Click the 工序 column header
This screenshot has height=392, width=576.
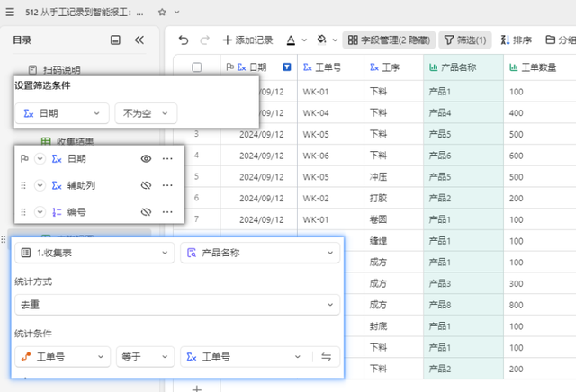click(x=393, y=67)
